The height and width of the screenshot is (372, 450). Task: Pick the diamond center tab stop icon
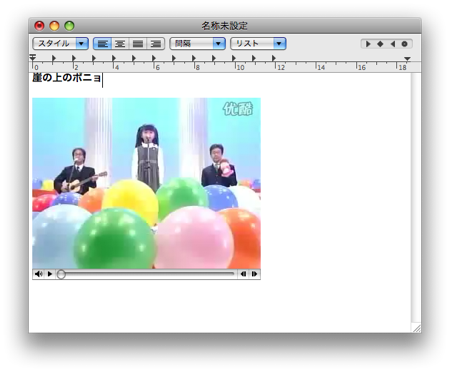click(380, 44)
